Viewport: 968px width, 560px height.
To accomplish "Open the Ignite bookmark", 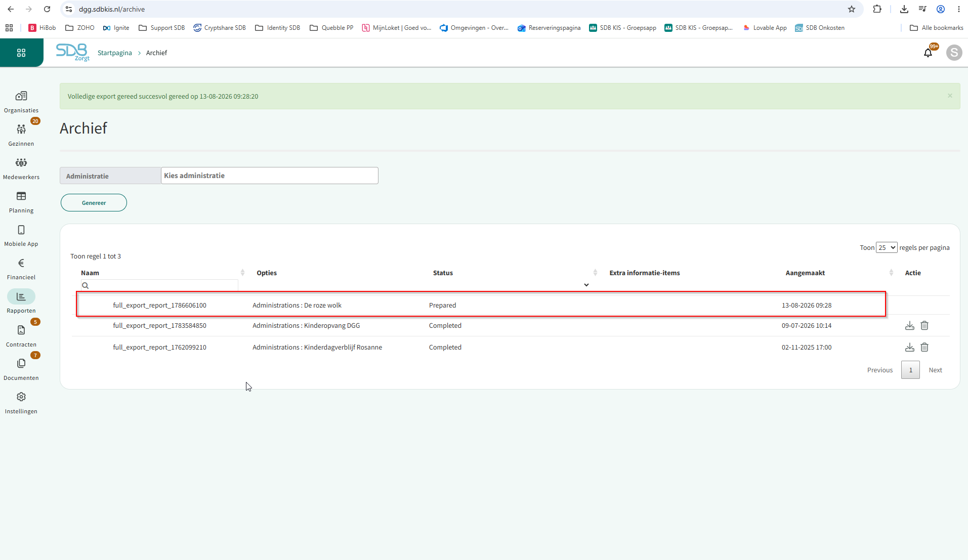I will coord(116,28).
